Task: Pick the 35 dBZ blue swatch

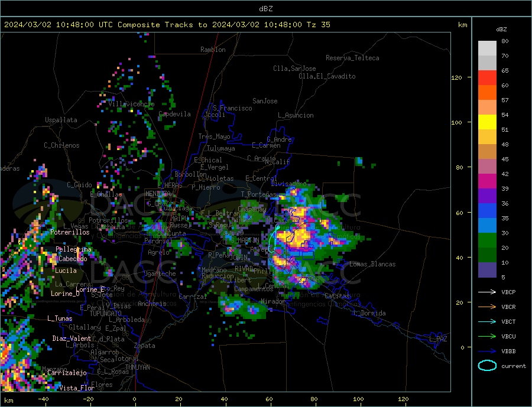Action: (x=487, y=211)
